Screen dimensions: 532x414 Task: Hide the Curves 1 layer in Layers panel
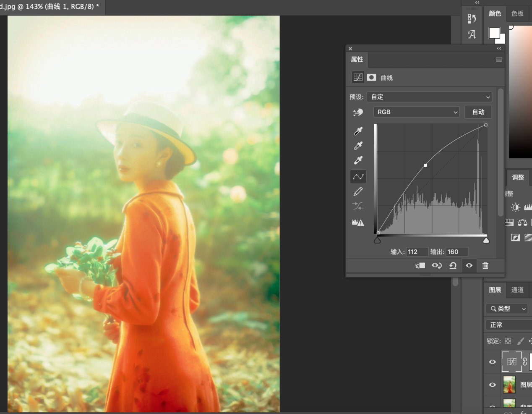[493, 362]
